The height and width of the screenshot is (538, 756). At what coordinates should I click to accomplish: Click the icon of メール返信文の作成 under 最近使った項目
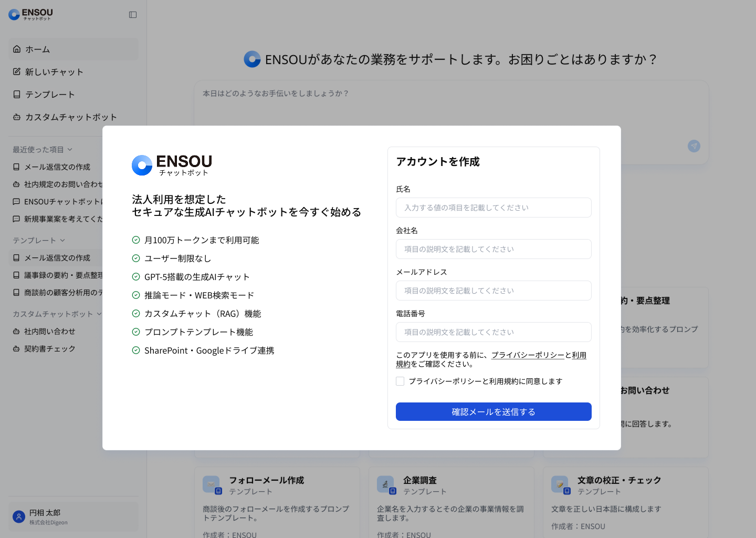coord(16,167)
